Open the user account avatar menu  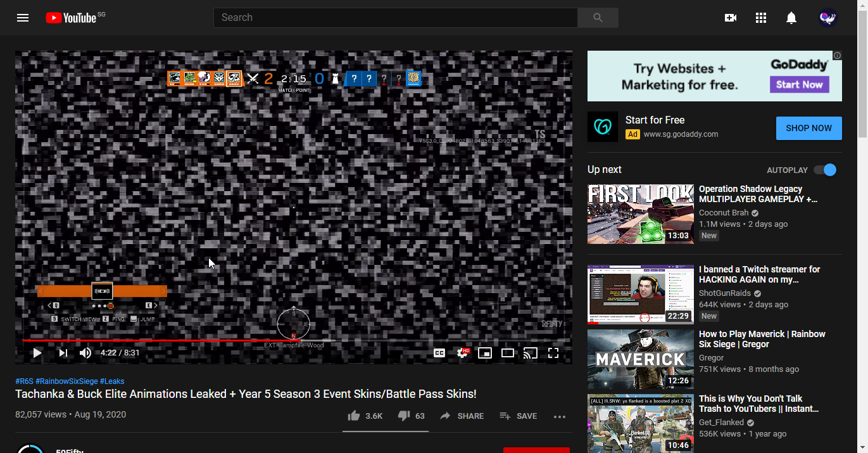828,18
